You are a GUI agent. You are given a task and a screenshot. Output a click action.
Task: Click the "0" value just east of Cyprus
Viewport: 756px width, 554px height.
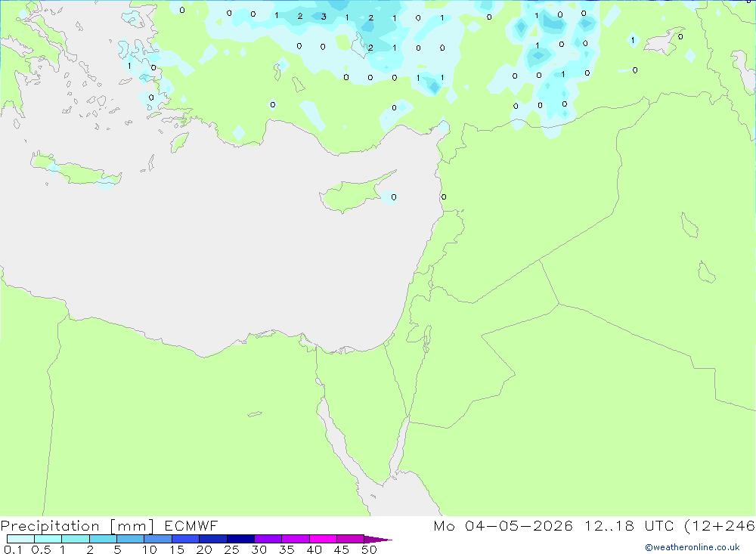pyautogui.click(x=394, y=197)
